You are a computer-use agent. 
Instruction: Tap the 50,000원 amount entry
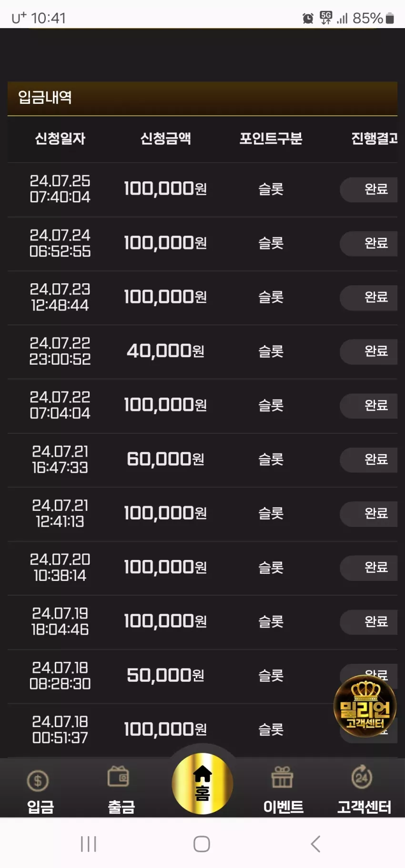[x=165, y=675]
